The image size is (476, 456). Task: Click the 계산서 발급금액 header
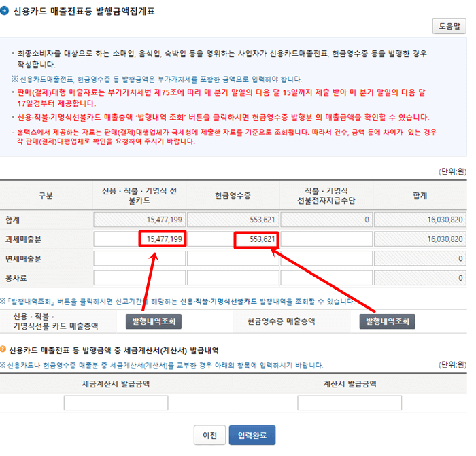coord(350,384)
